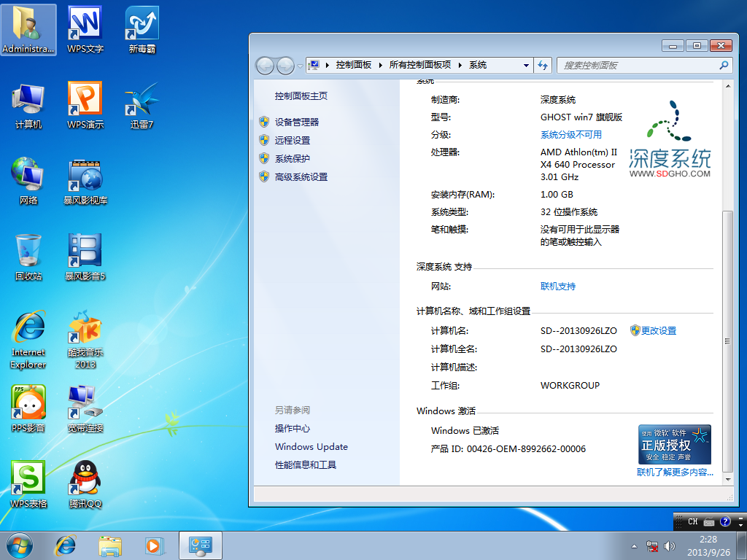Image resolution: width=747 pixels, height=560 pixels.
Task: Launch 酷我音乐 2013 shortcut
Action: (x=85, y=340)
